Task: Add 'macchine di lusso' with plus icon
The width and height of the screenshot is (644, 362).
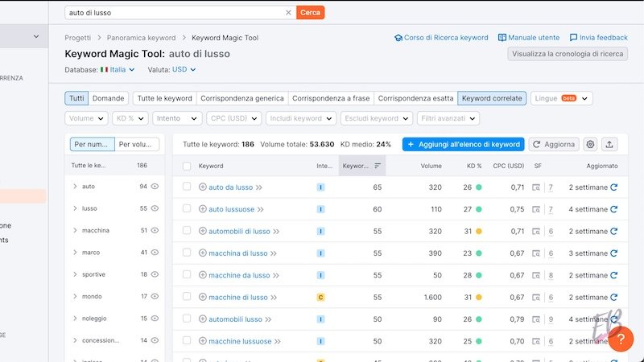Action: 203,297
